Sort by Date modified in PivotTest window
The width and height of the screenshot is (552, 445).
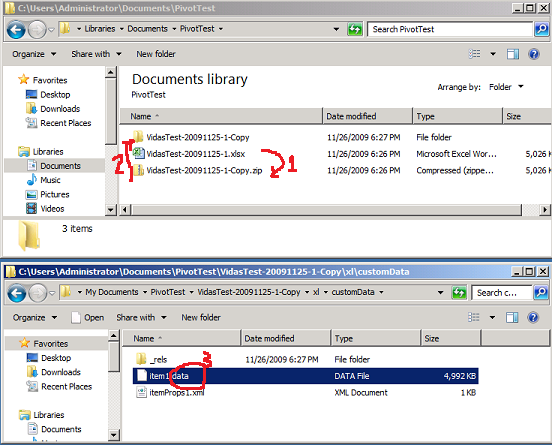click(367, 116)
